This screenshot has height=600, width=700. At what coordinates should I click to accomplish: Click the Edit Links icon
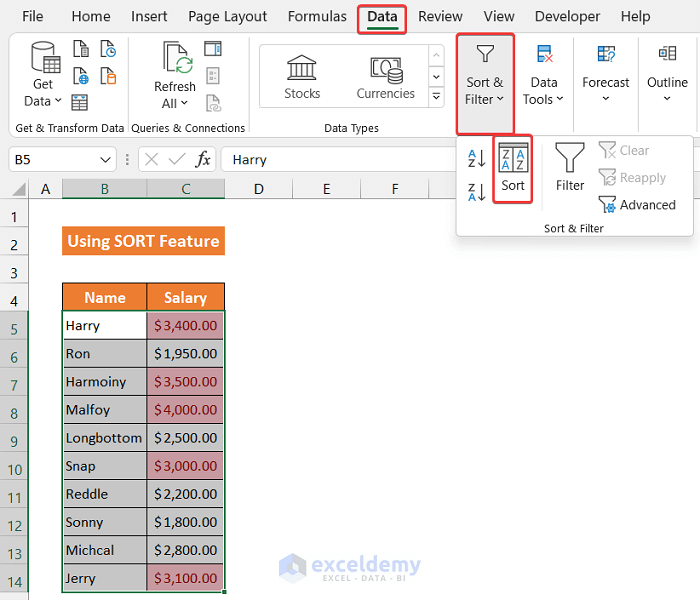(x=213, y=103)
